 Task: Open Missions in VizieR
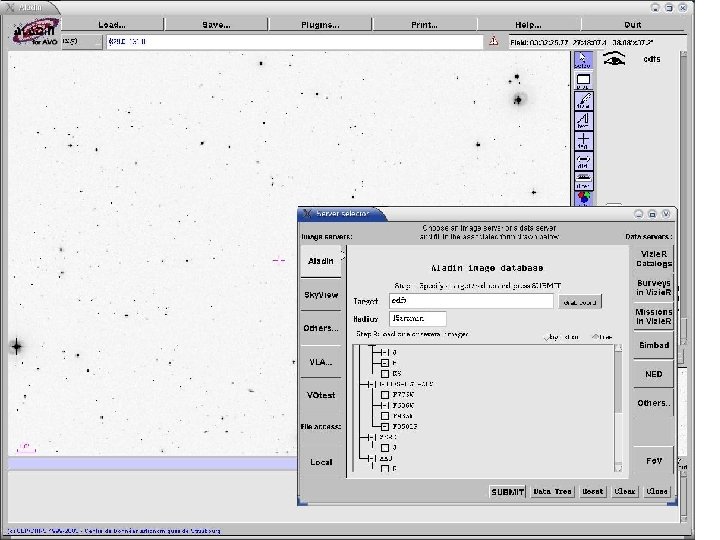[x=654, y=316]
